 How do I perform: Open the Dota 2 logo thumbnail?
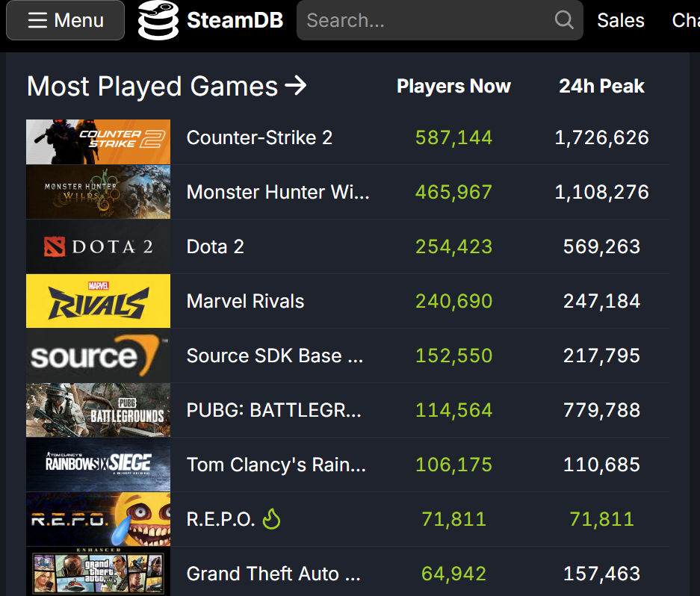pyautogui.click(x=98, y=246)
